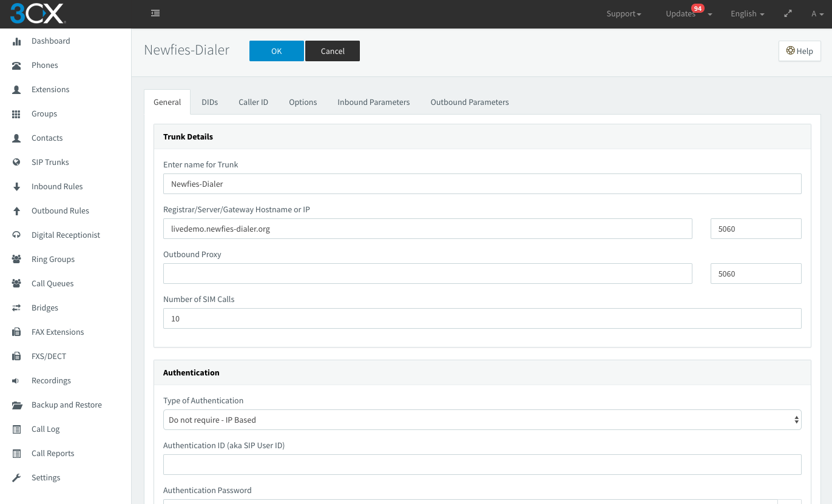Open the Type of Authentication dropdown
Image resolution: width=832 pixels, height=504 pixels.
[x=482, y=420]
